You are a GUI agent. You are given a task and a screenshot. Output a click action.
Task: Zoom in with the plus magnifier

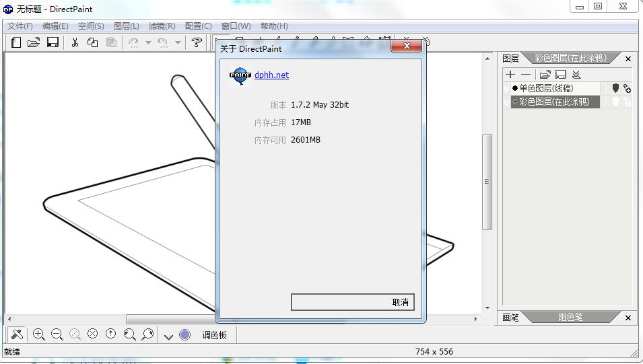[x=38, y=334]
